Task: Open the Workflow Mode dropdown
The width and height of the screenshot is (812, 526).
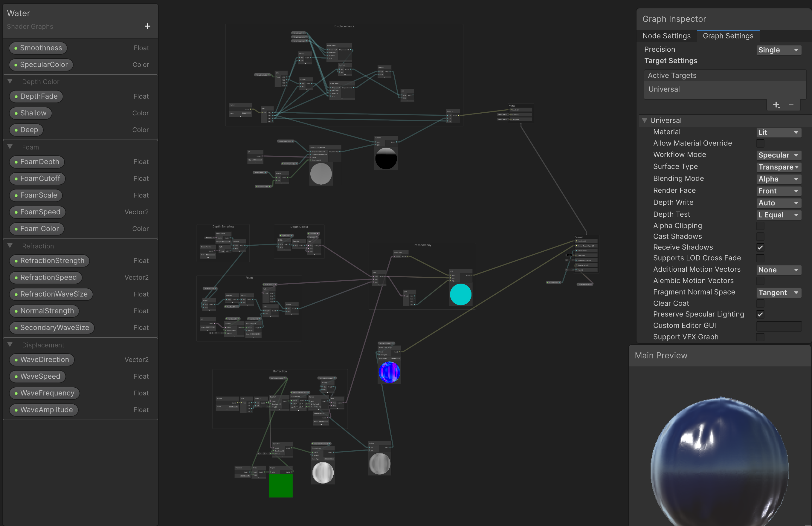Action: coord(779,155)
